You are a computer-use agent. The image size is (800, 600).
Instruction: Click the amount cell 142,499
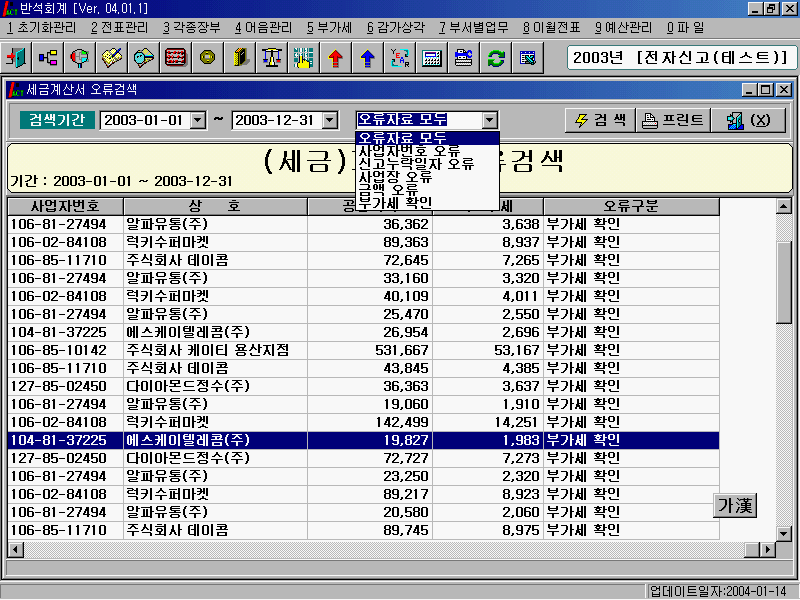pos(370,422)
